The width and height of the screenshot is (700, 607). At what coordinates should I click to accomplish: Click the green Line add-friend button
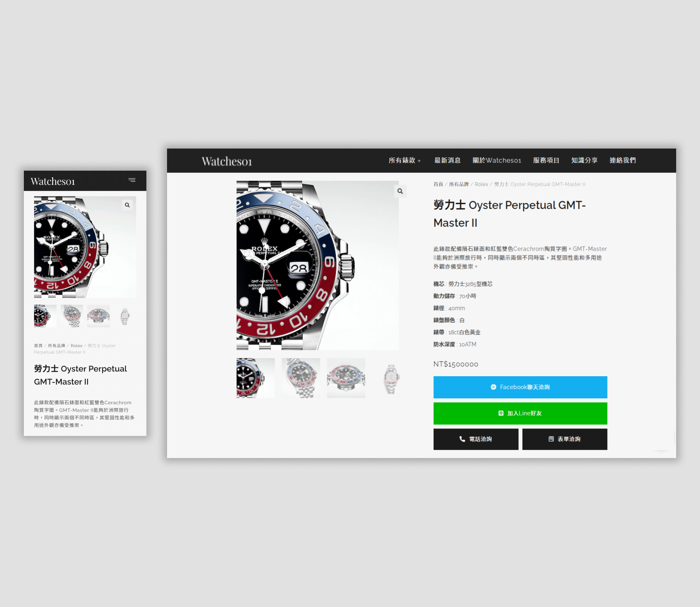point(520,413)
